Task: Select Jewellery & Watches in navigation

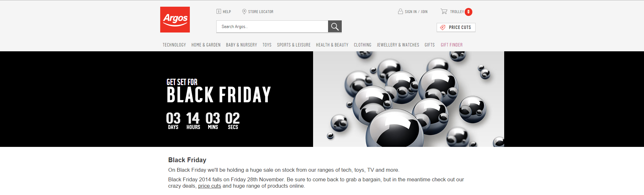Action: (398, 45)
